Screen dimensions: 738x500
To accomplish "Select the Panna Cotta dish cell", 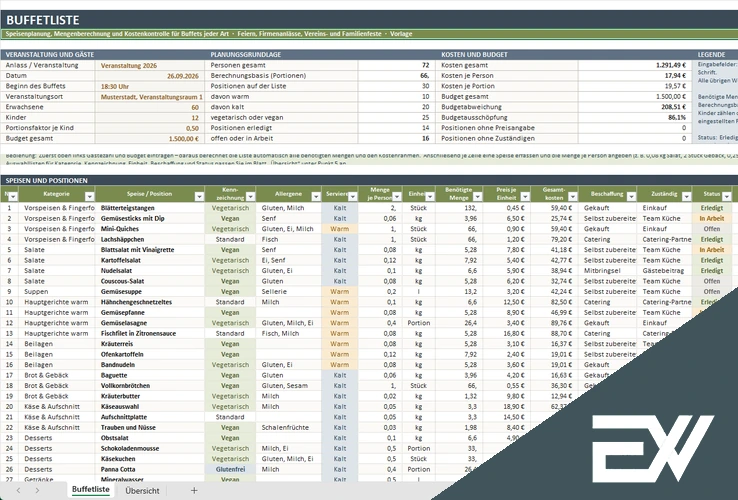I will pos(150,469).
